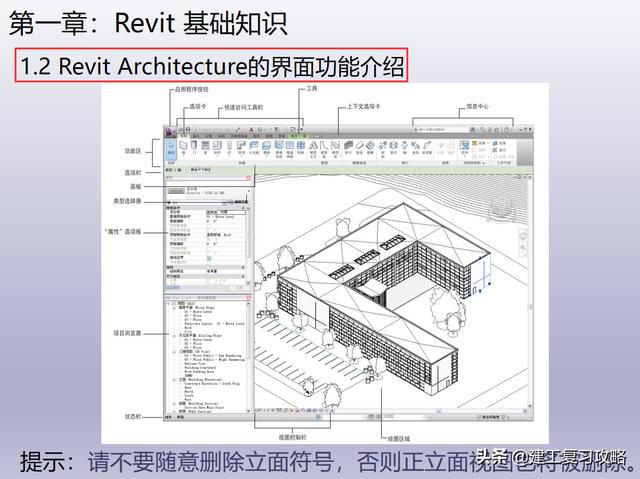Click the ViewCube in drawing area
640x479 pixels.
501,208
